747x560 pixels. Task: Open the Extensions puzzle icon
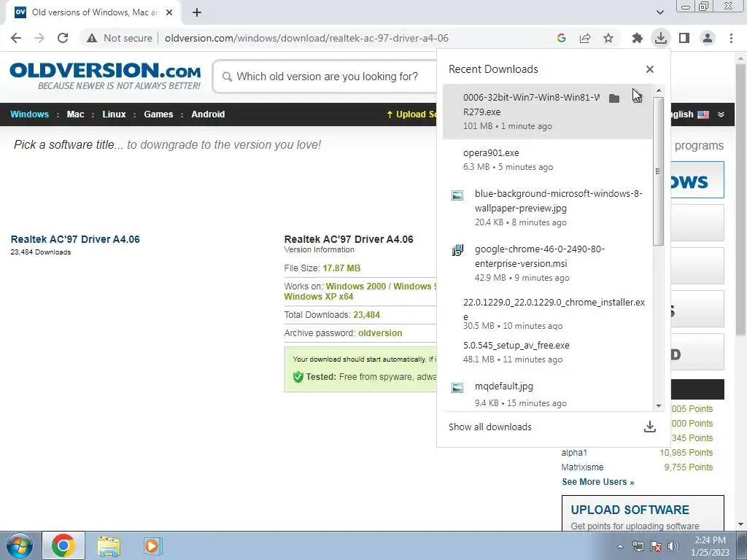(637, 38)
